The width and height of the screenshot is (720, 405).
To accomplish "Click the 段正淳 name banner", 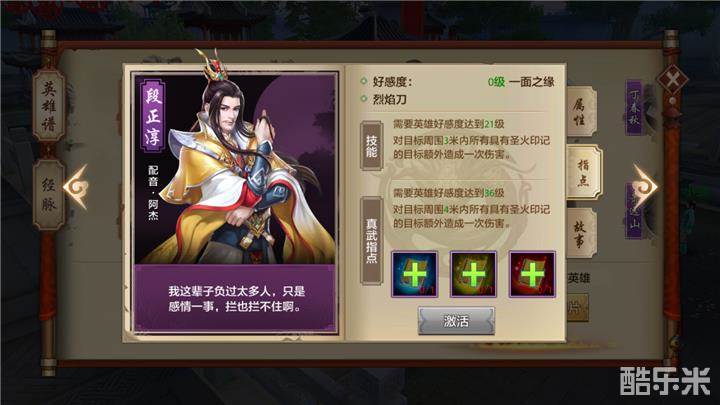I will (153, 117).
